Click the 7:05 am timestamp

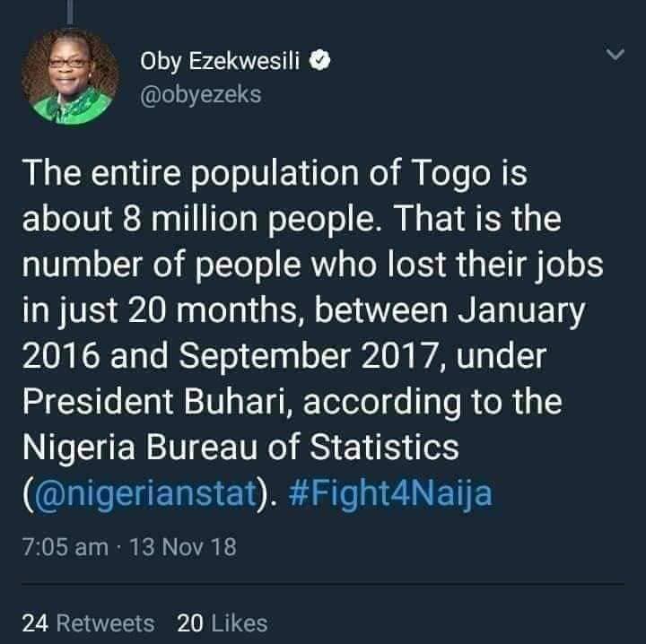pyautogui.click(x=65, y=546)
